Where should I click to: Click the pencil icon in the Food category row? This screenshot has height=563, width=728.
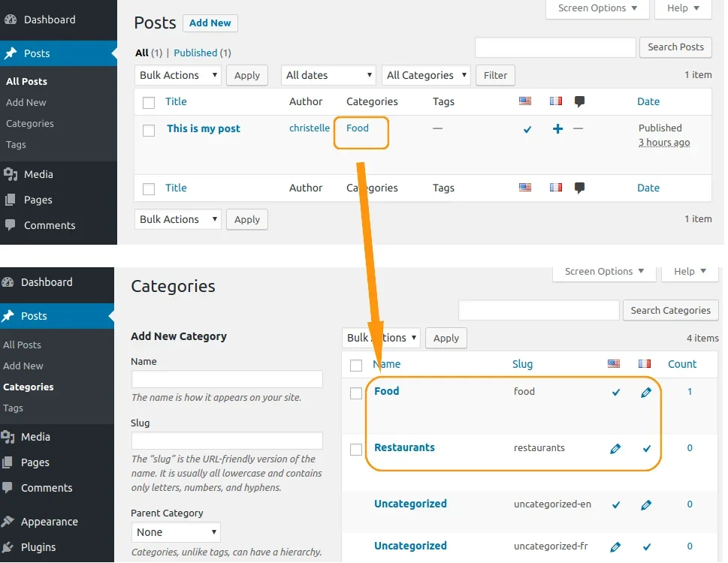pyautogui.click(x=645, y=392)
